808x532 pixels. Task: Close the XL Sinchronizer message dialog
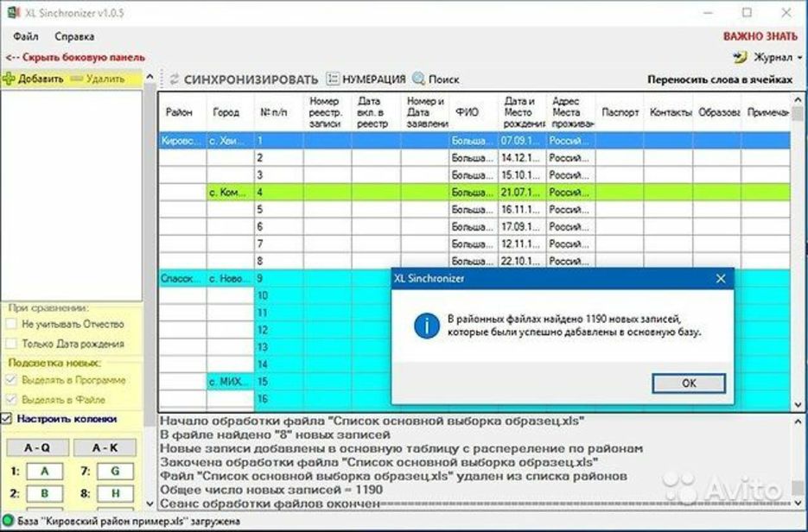pyautogui.click(x=721, y=279)
